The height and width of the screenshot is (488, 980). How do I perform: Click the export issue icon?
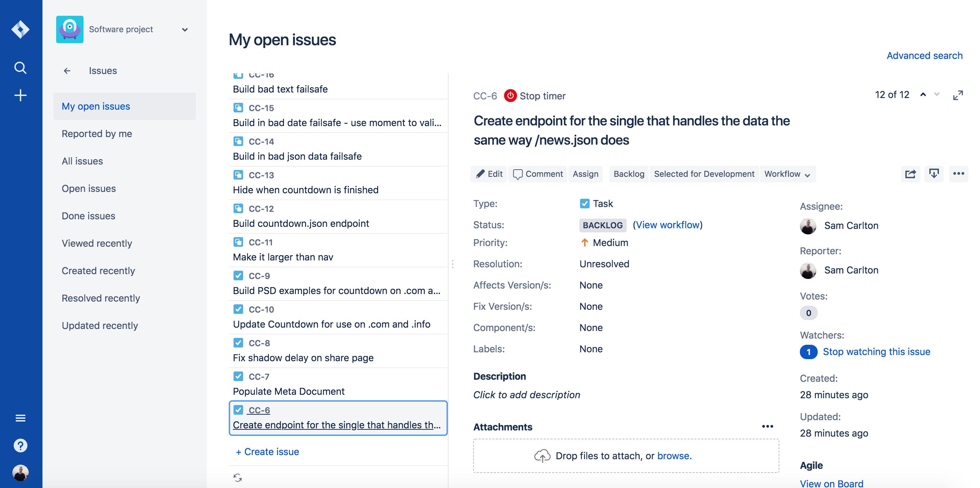tap(934, 174)
